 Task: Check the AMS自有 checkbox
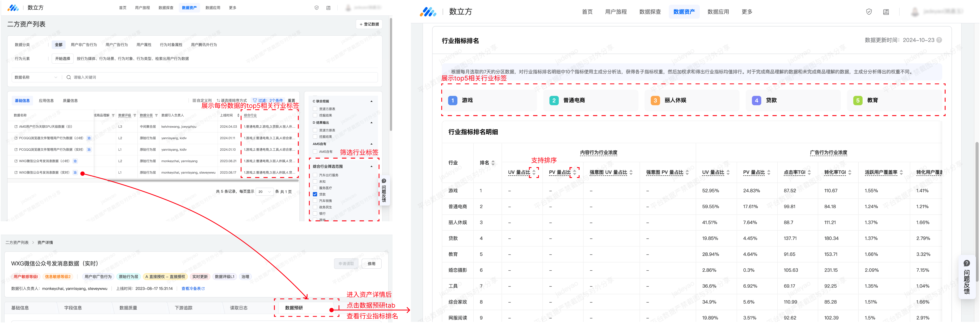point(315,152)
